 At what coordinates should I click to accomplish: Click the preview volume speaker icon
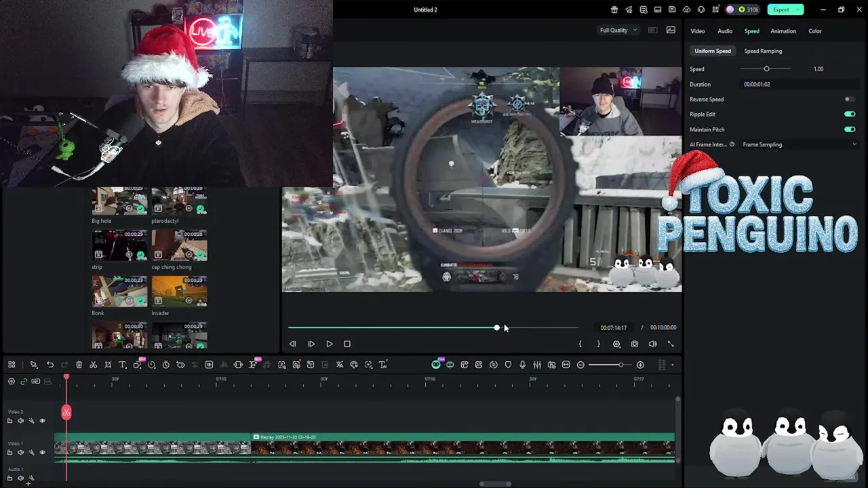(x=652, y=344)
